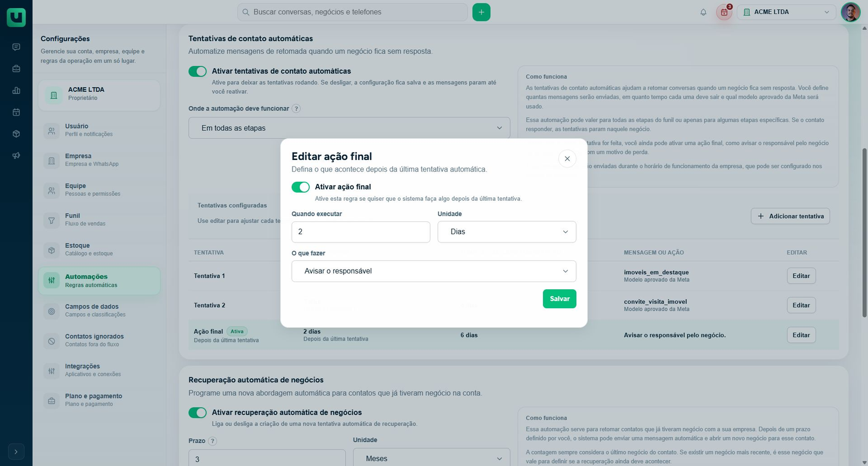Open the red calendar icon with badge 3
The height and width of the screenshot is (466, 868).
tap(724, 12)
